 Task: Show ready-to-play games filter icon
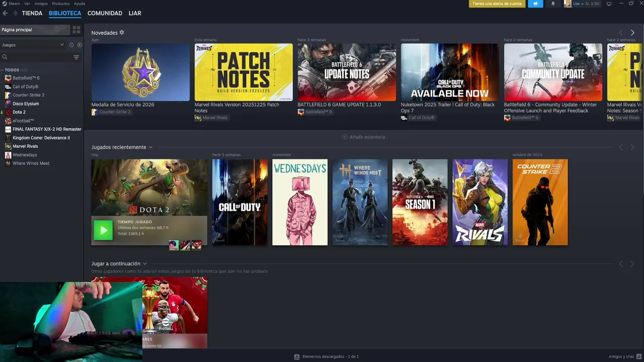[x=79, y=45]
